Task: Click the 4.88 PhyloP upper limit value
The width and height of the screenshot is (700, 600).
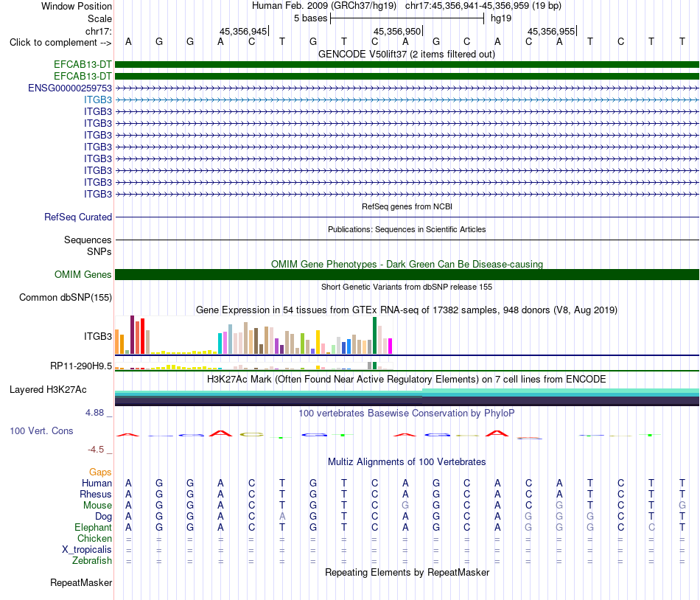Action: [94, 413]
